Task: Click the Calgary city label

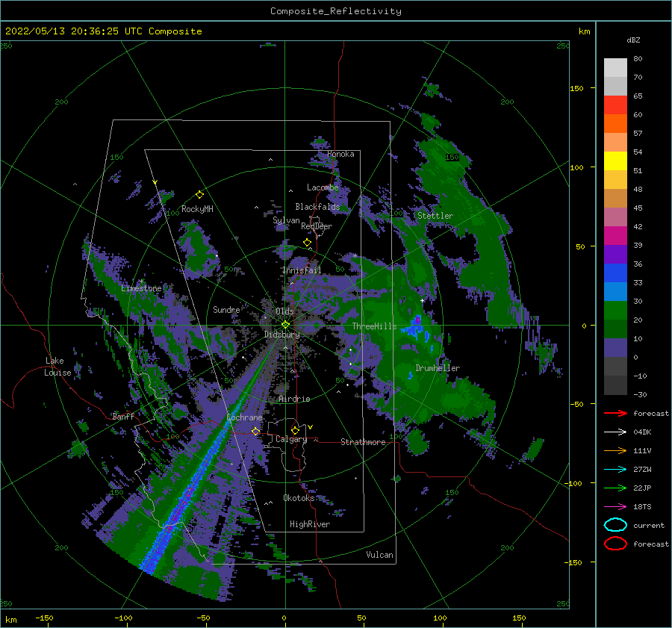Action: (291, 439)
